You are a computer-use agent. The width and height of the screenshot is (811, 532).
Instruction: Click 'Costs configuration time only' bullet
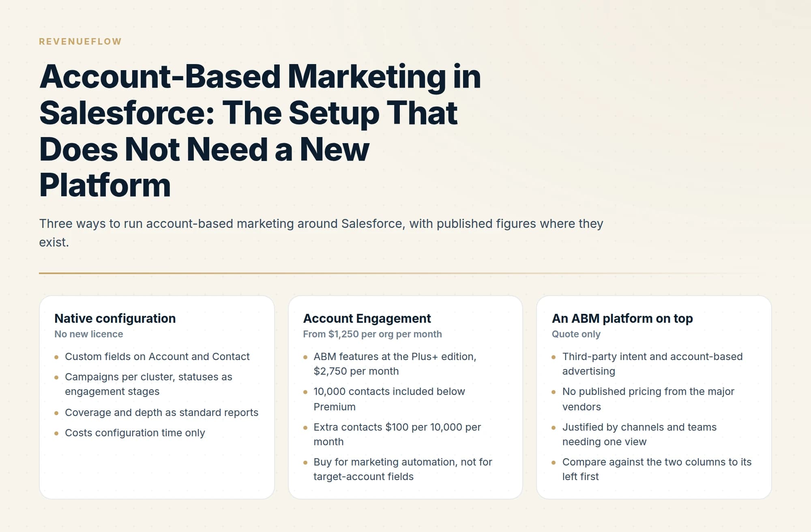click(x=135, y=433)
